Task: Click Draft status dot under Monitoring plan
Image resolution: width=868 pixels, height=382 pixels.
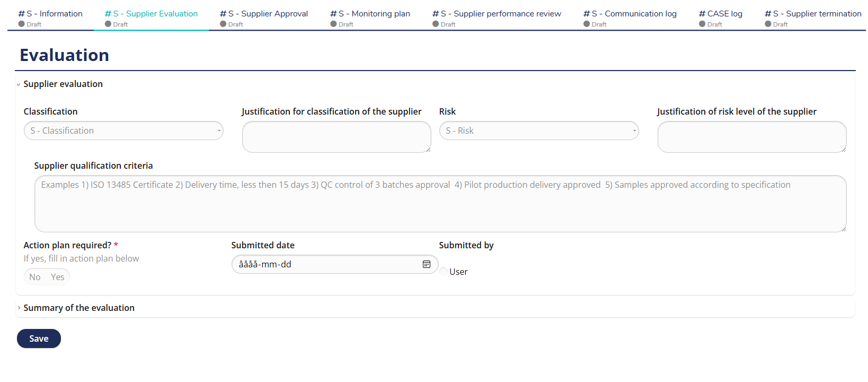Action: 333,24
